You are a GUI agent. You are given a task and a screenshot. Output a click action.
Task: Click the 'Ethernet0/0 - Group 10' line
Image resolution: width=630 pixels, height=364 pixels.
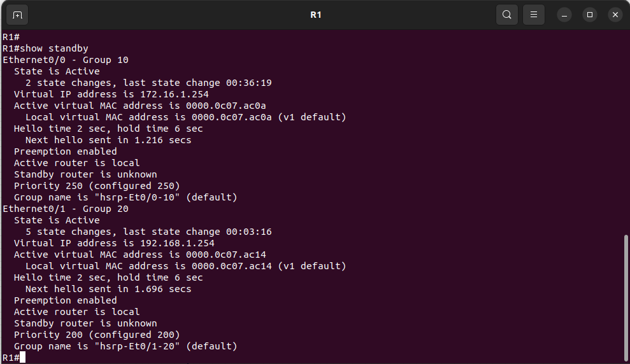click(66, 60)
